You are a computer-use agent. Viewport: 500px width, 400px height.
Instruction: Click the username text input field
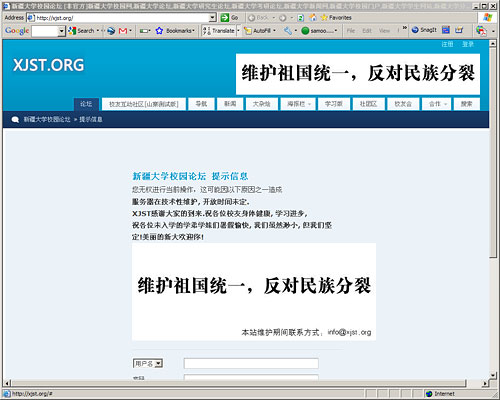tap(251, 363)
